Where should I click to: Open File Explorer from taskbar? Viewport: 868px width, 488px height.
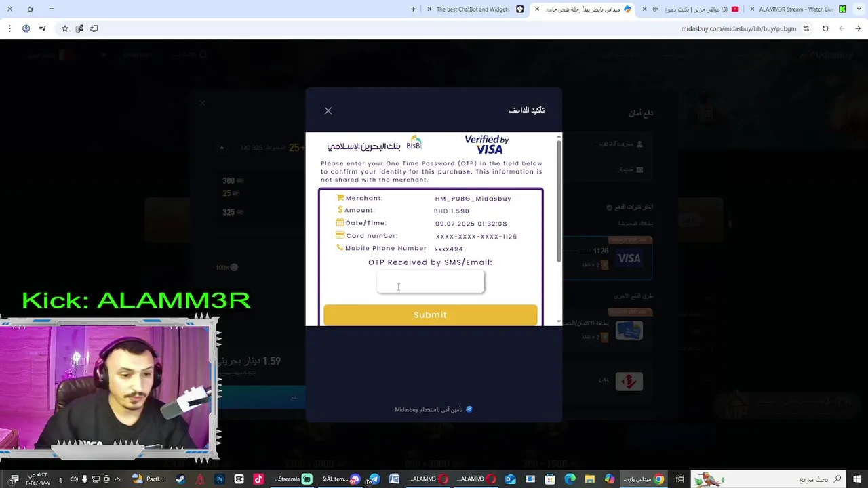coord(589,479)
